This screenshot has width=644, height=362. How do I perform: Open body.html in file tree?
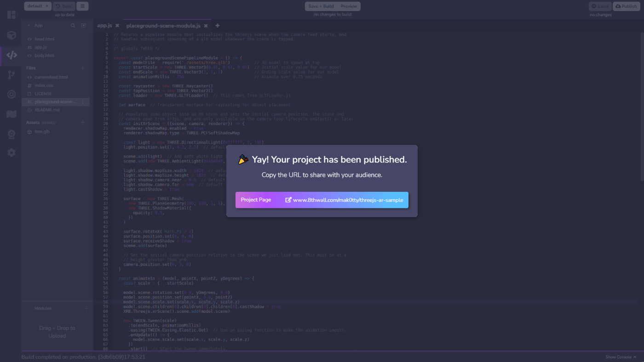(44, 56)
